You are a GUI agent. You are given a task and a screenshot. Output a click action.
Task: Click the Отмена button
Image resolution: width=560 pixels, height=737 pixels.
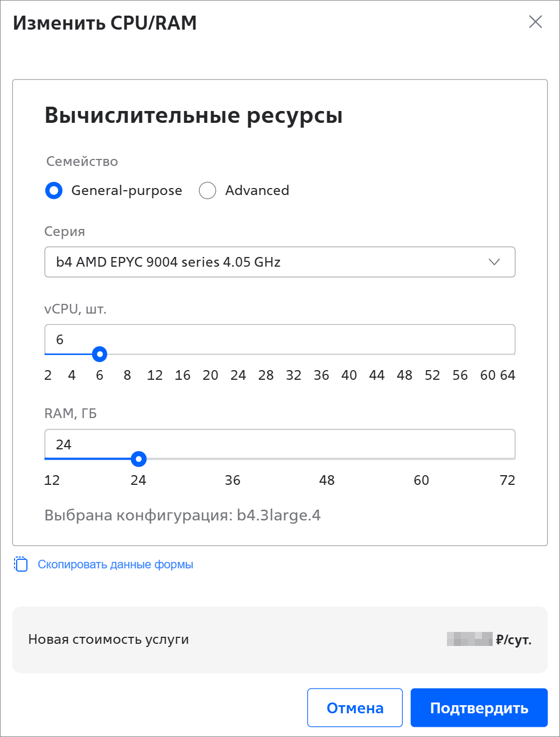[x=355, y=707]
